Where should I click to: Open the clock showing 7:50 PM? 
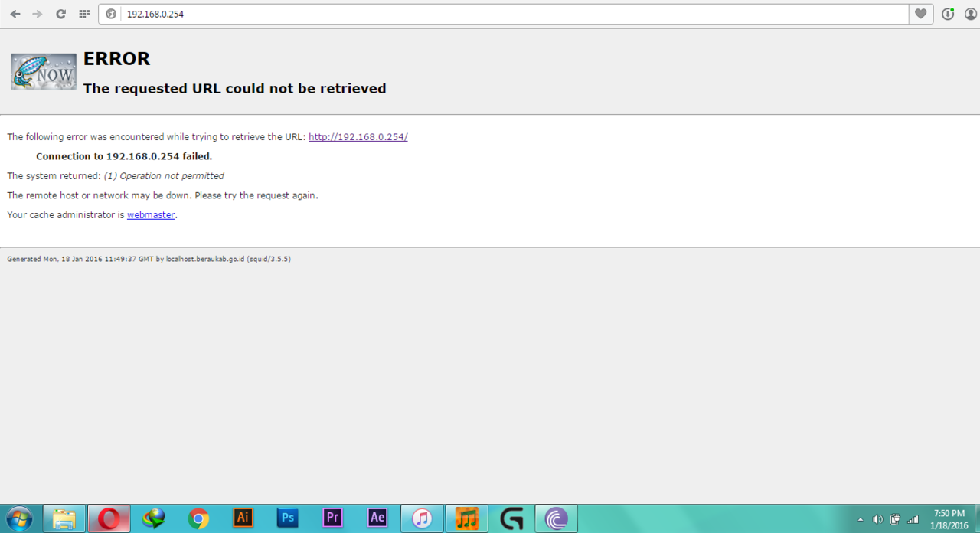click(949, 518)
